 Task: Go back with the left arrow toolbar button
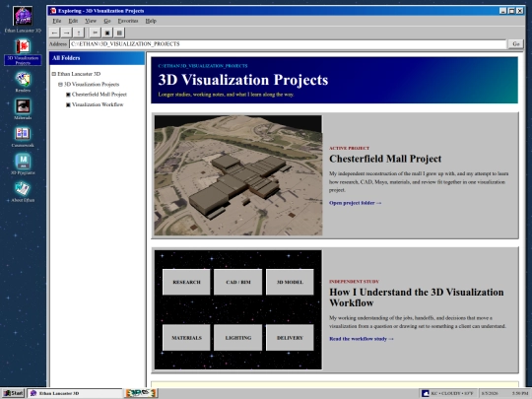point(54,33)
